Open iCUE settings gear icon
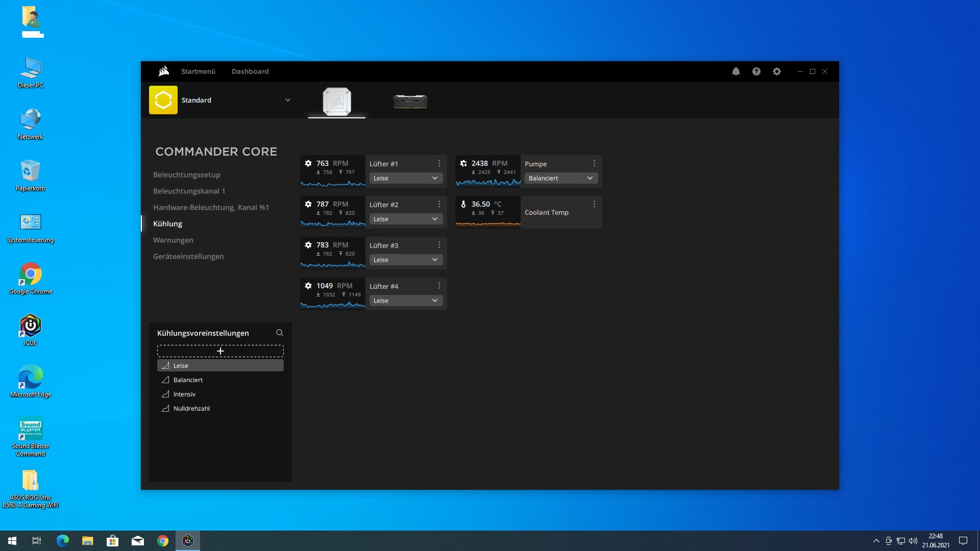This screenshot has width=980, height=551. pyautogui.click(x=776, y=71)
